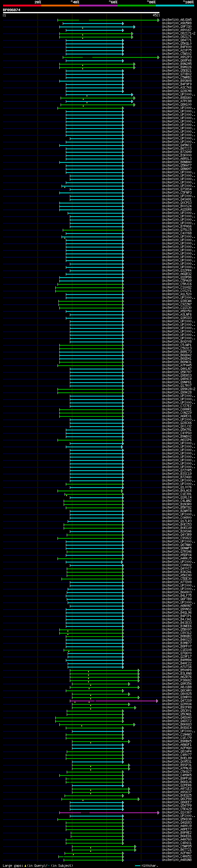Select the UniRef100_B4F9F9 label
Screen dimensions: 197x868
pos(177,84)
